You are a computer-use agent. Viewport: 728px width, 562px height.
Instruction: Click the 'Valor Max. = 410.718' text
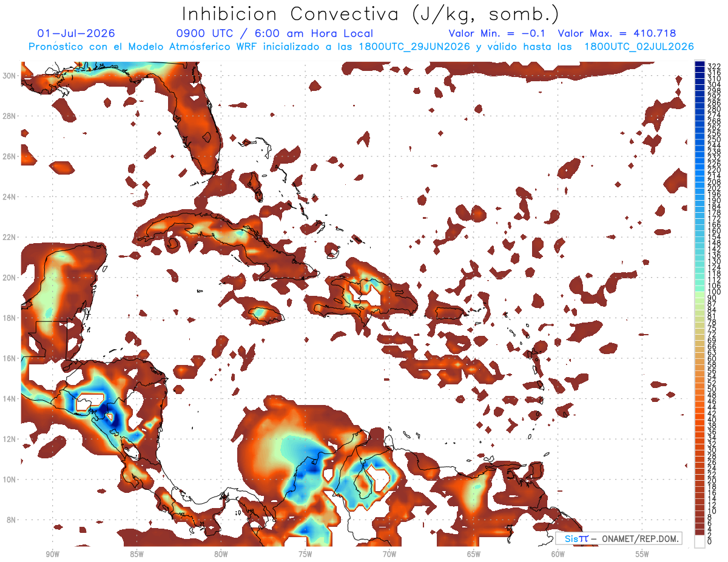pyautogui.click(x=617, y=34)
